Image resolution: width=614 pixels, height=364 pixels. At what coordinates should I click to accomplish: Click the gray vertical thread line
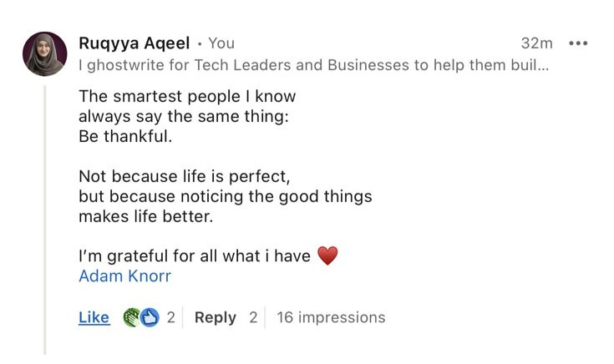pyautogui.click(x=45, y=217)
